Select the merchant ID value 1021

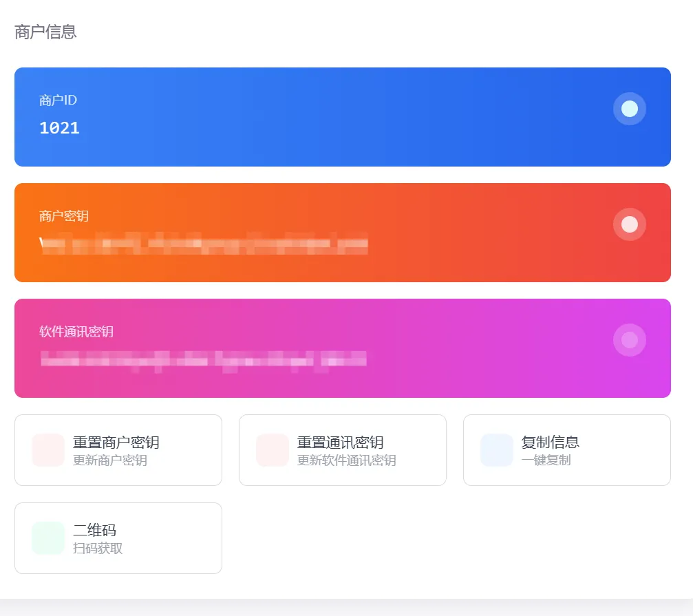point(59,128)
